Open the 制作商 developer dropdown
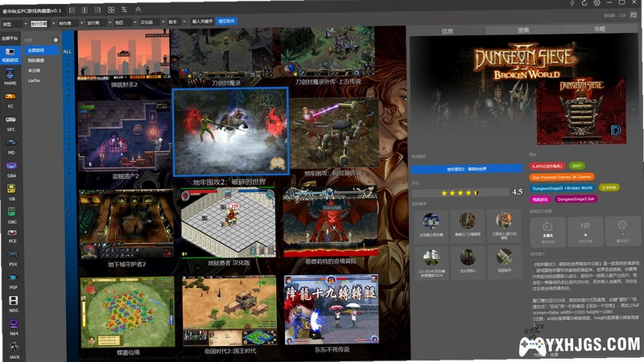Viewport: 644px width, 362px height. pyautogui.click(x=70, y=23)
